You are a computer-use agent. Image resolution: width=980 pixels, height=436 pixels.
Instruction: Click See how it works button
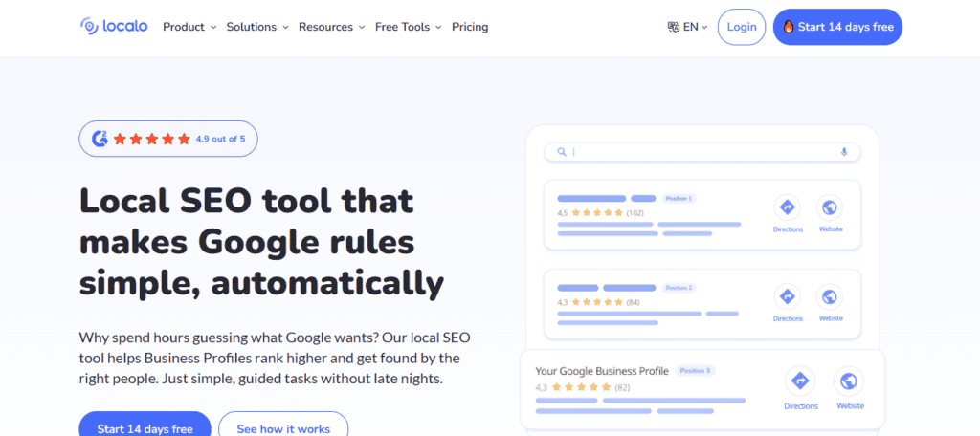283,428
